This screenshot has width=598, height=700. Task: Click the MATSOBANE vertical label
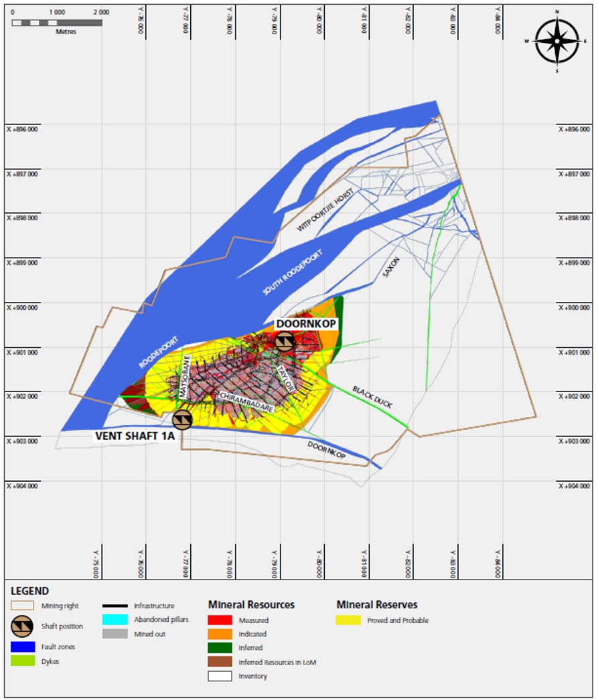click(184, 377)
